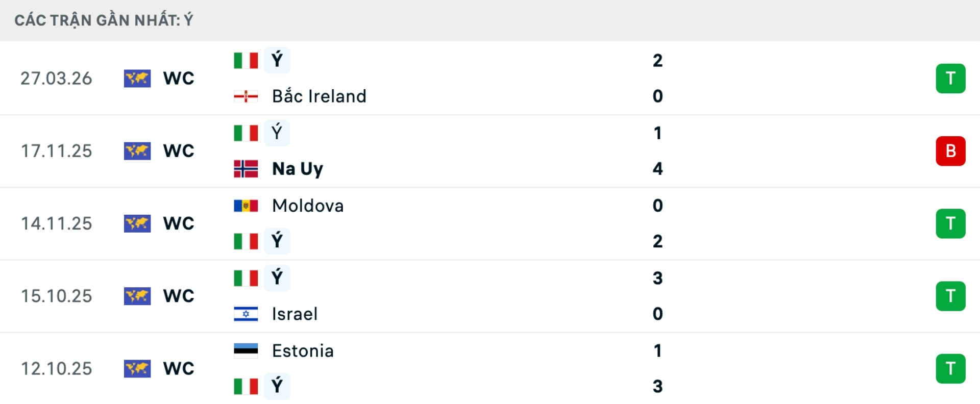This screenshot has width=980, height=404.
Task: Select the Israel team name
Action: 295,314
